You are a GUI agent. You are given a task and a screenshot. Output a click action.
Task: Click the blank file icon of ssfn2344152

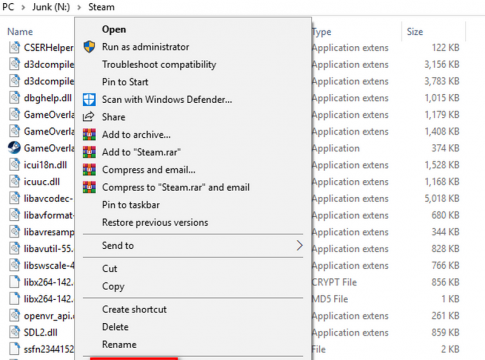14,349
